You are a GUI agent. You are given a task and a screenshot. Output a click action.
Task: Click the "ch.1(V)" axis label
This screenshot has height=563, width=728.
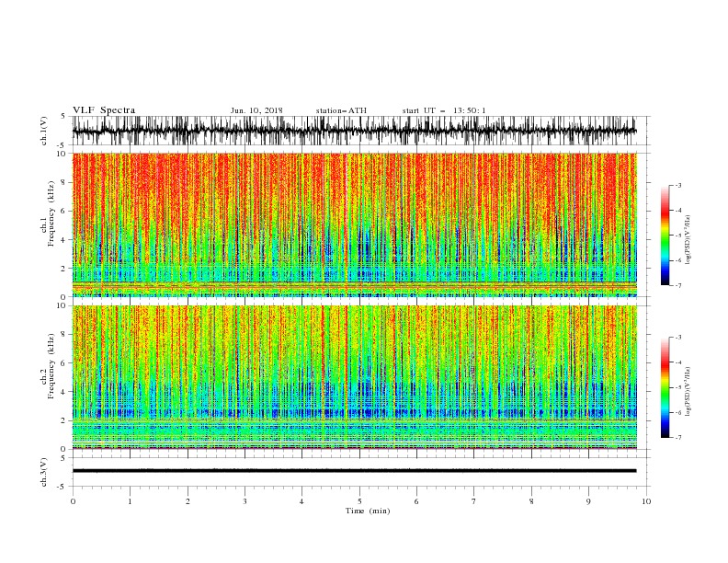click(x=44, y=131)
